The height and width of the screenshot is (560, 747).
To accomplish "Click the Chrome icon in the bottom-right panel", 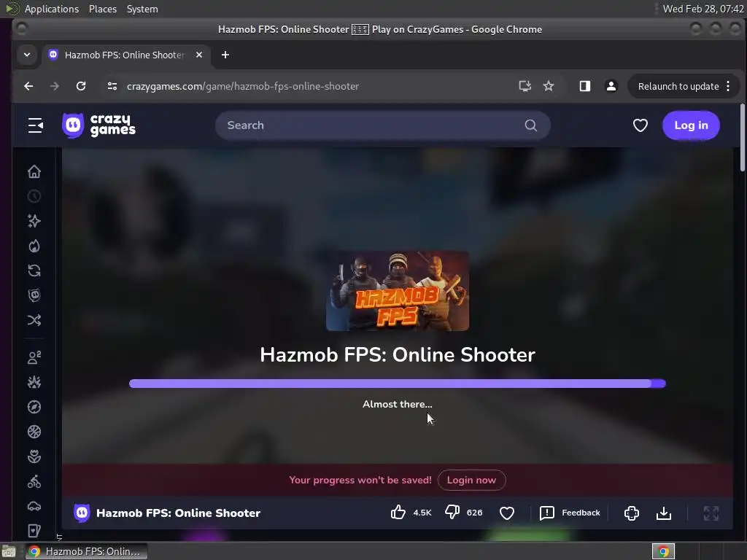I will point(663,551).
